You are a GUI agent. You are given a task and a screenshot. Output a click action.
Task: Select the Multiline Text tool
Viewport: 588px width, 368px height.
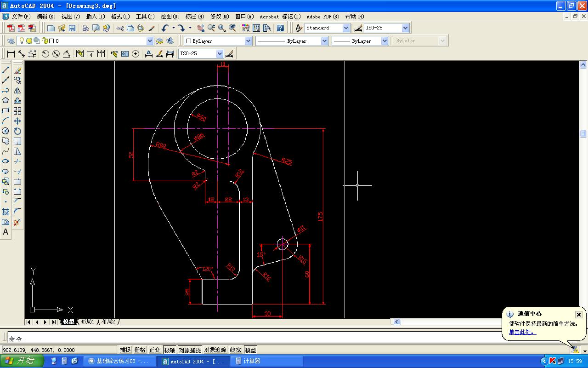coord(6,232)
